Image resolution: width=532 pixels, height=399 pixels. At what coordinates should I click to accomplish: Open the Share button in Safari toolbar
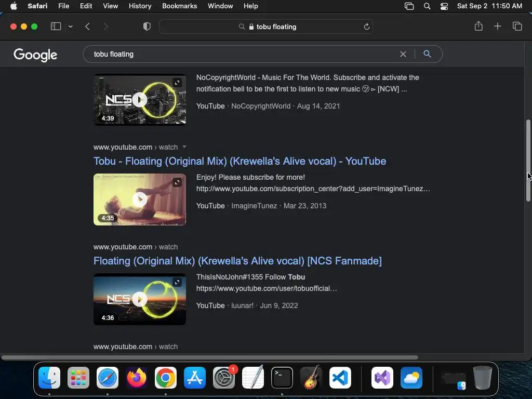pyautogui.click(x=478, y=26)
